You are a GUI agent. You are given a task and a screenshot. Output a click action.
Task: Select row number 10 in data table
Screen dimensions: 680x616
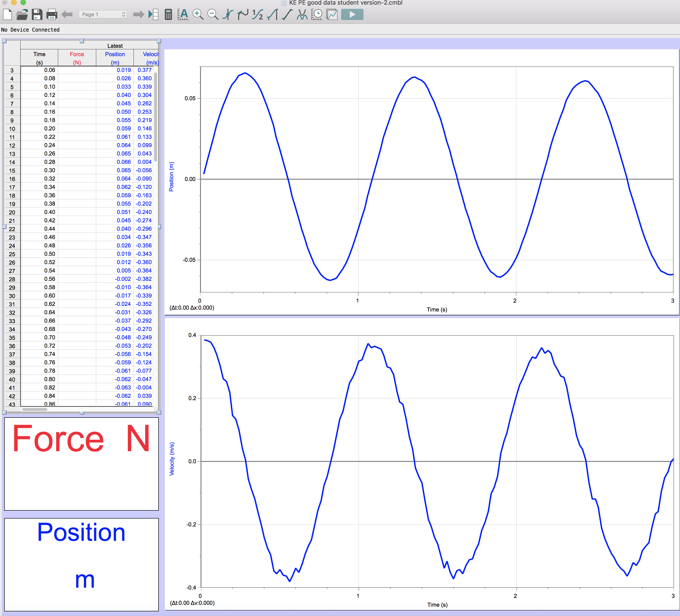pyautogui.click(x=12, y=129)
